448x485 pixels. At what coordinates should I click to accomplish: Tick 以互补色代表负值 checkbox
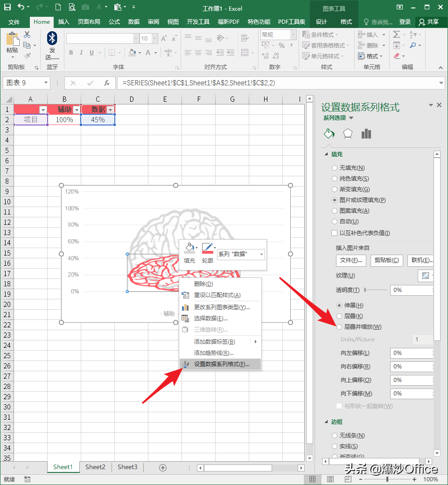pos(335,233)
